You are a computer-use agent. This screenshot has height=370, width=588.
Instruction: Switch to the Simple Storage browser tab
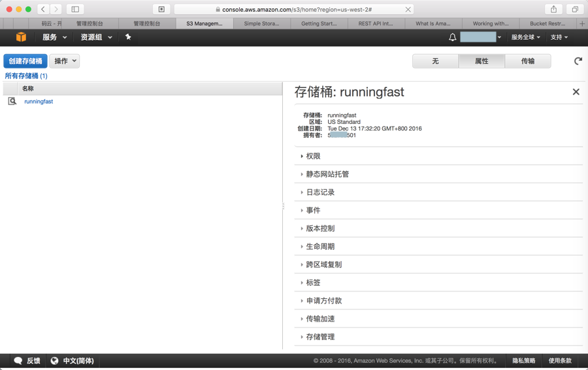point(262,23)
